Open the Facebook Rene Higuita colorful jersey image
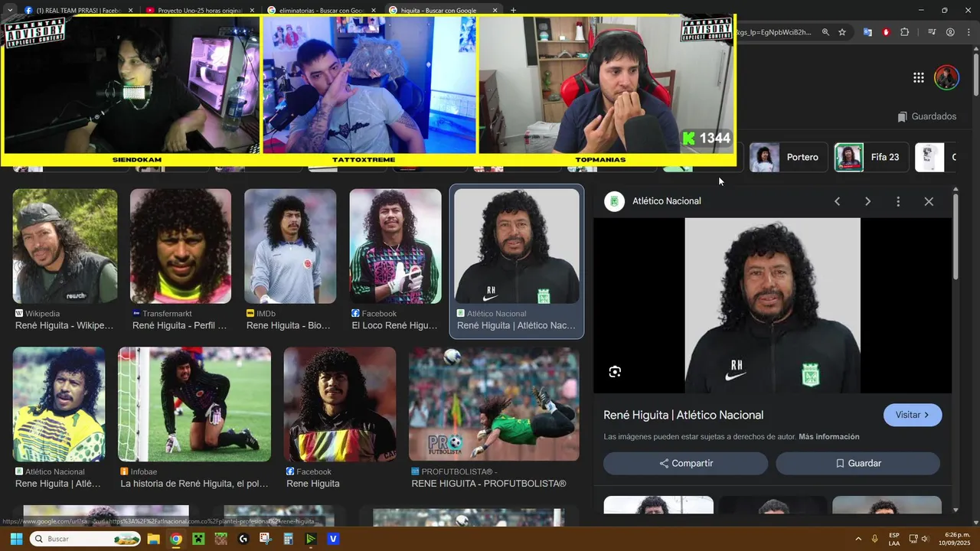 340,404
